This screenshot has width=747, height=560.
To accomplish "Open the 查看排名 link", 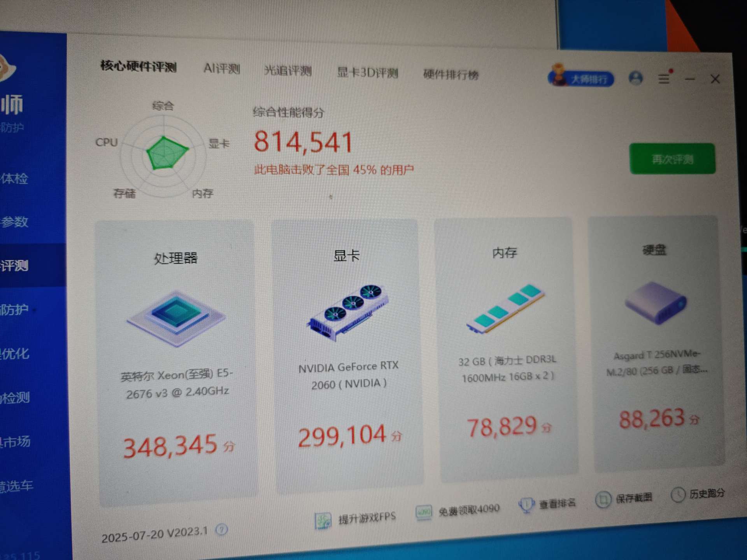I will [557, 503].
